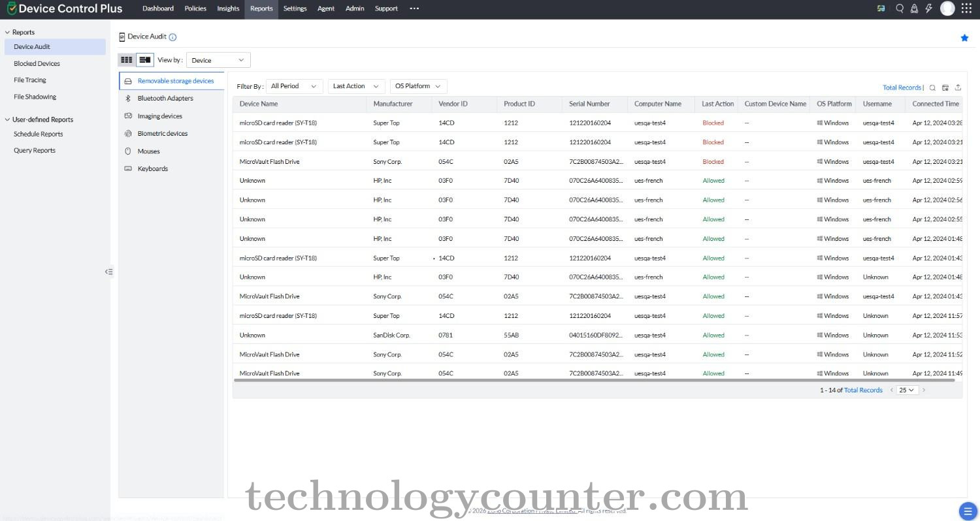The height and width of the screenshot is (521, 980).
Task: Click the export upload icon
Action: (x=958, y=87)
